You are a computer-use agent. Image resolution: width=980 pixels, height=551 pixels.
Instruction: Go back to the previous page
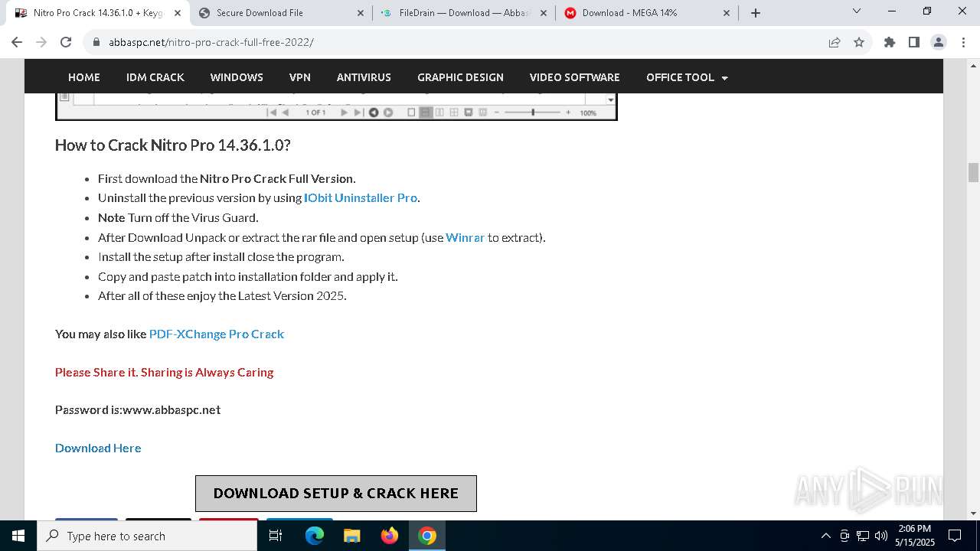(x=17, y=42)
